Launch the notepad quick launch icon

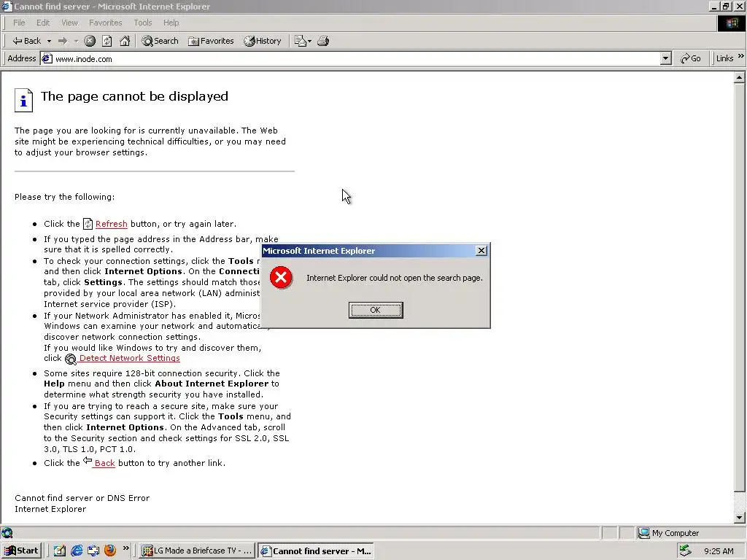pyautogui.click(x=60, y=551)
